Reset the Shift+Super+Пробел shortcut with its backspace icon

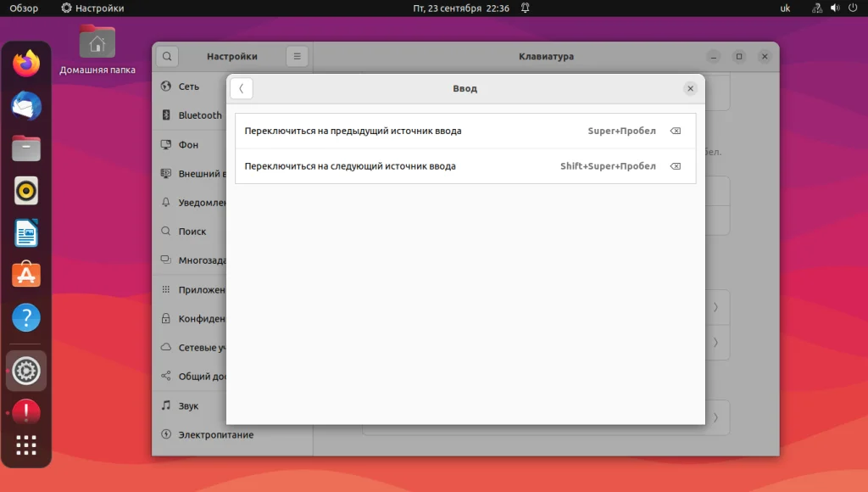pyautogui.click(x=675, y=166)
